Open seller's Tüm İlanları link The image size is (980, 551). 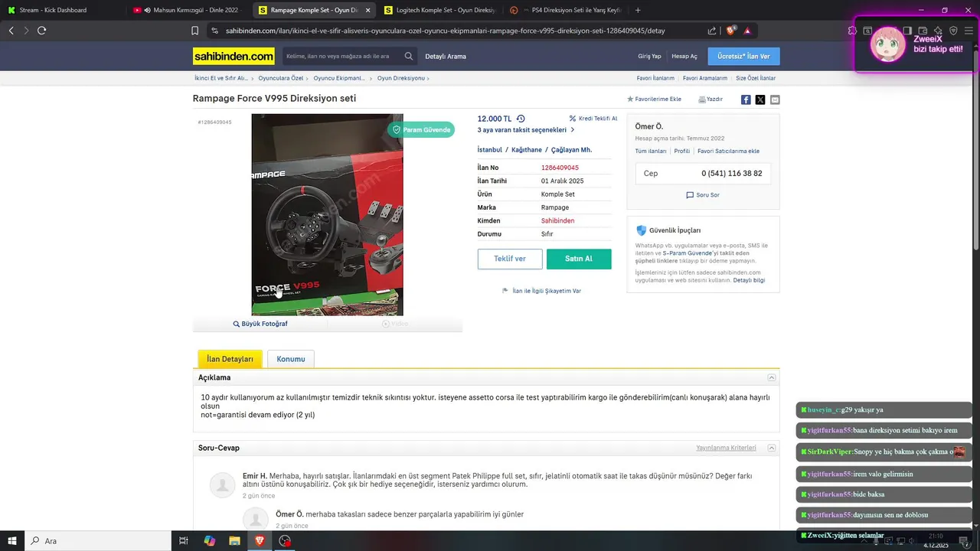point(651,152)
